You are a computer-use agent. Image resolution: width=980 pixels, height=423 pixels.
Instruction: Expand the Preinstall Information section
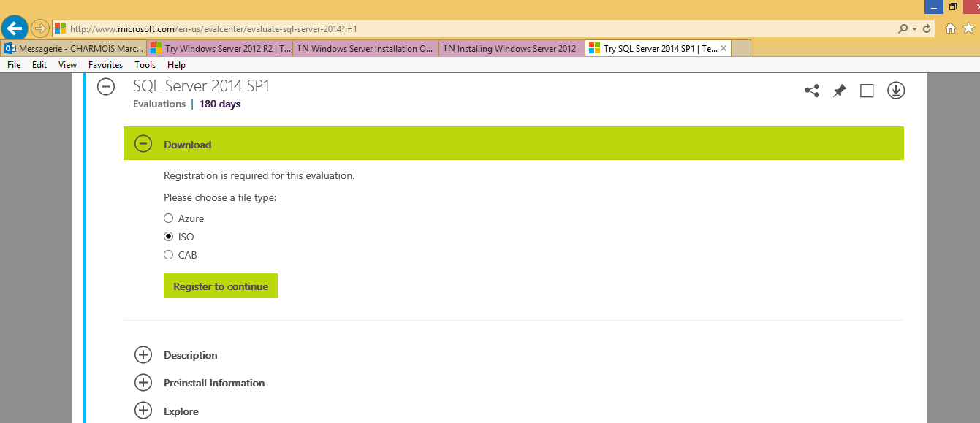coord(143,383)
